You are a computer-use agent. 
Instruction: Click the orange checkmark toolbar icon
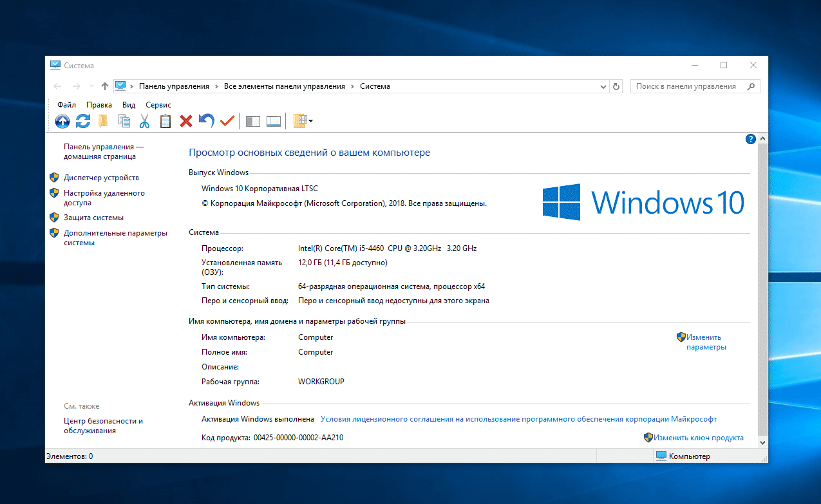pos(227,120)
